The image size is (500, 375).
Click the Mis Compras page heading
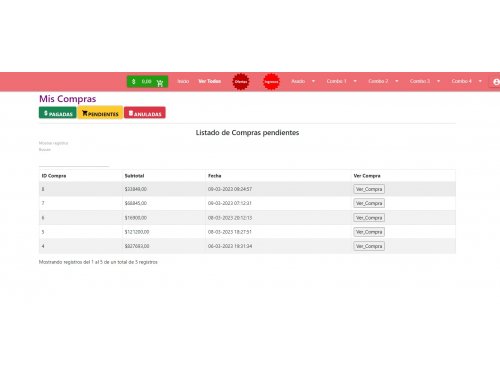pos(68,99)
